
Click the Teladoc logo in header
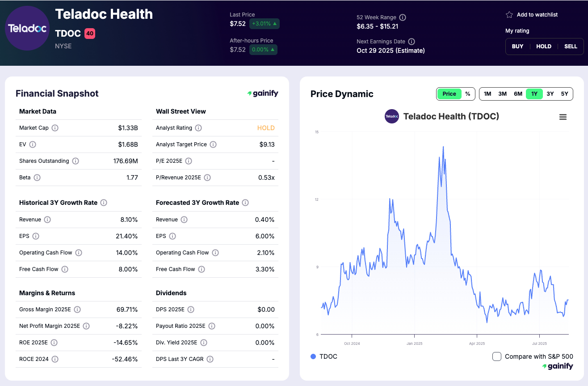tap(27, 28)
